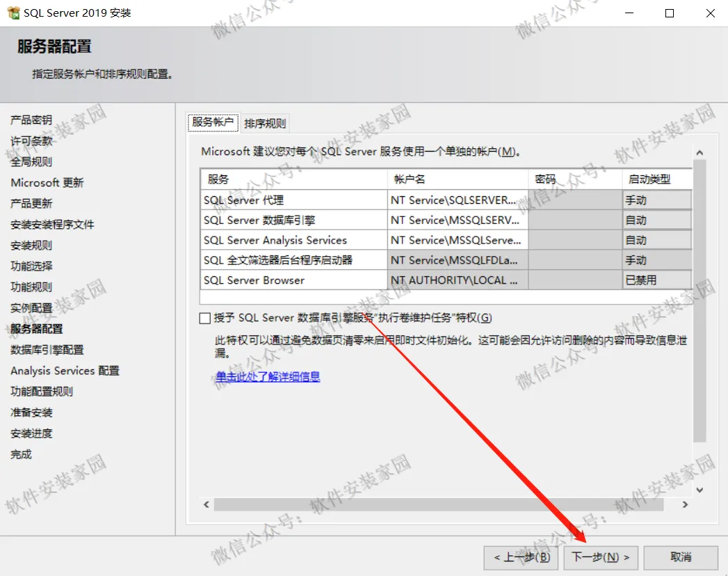Click the vertical scrollbar thumb
Viewport: 728px width, 576px height.
[699, 301]
